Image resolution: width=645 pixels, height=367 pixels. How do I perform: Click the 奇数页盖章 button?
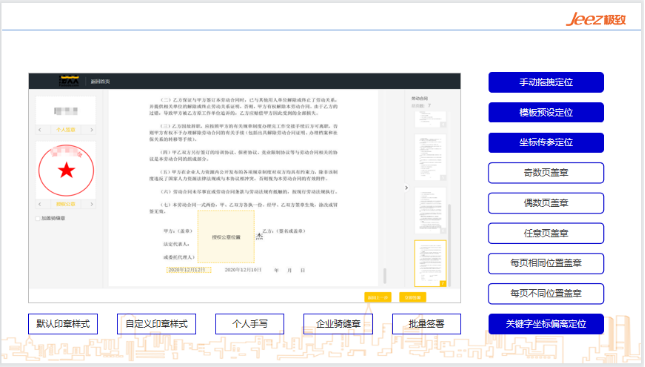pyautogui.click(x=546, y=173)
